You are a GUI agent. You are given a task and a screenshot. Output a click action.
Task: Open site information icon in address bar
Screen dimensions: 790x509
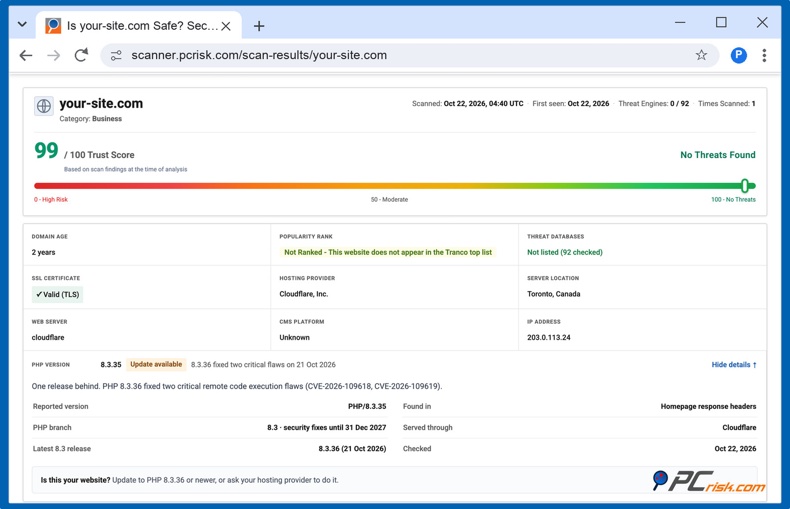pyautogui.click(x=116, y=55)
